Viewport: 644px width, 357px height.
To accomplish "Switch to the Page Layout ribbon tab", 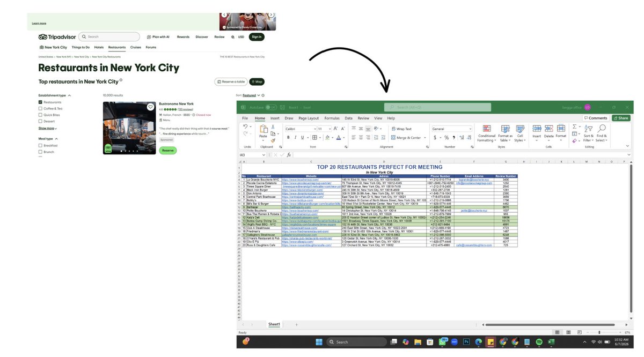I will click(309, 118).
